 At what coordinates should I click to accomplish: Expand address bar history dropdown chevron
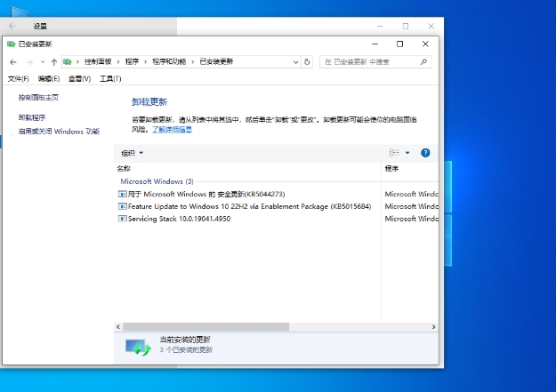[294, 62]
